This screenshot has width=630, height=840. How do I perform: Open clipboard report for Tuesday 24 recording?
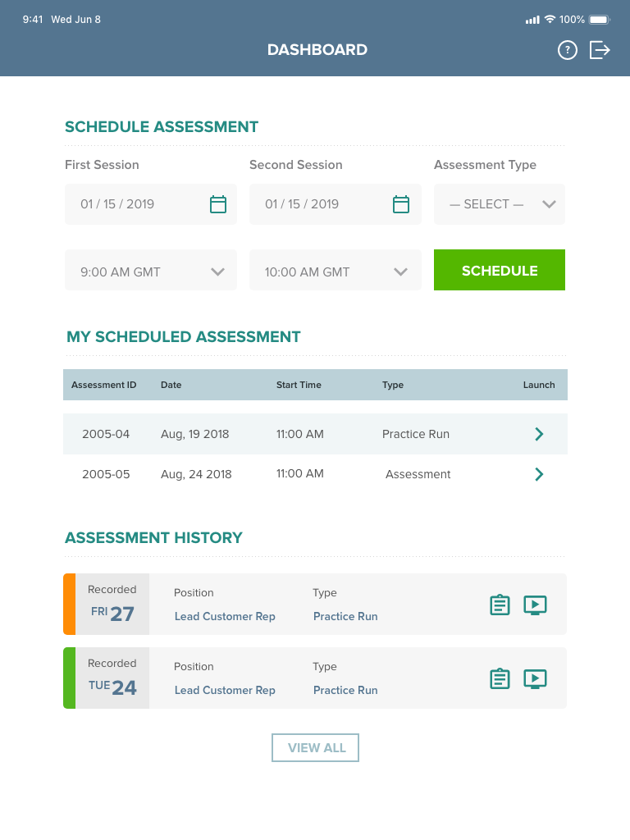(x=500, y=679)
